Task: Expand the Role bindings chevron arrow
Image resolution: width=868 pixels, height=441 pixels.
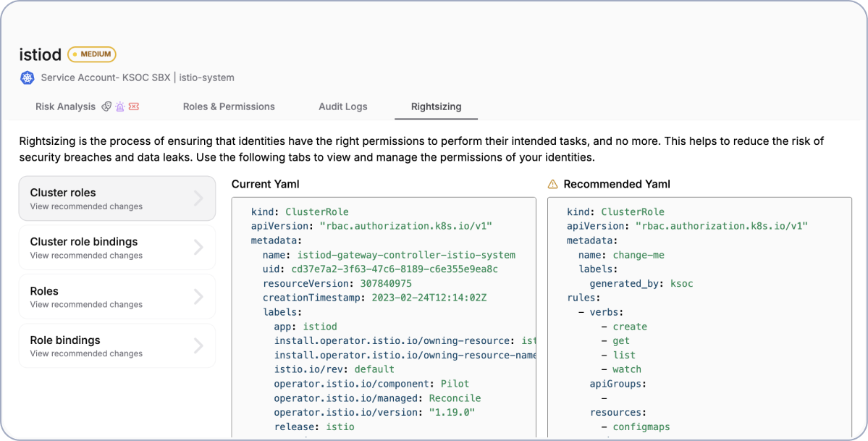Action: [199, 346]
